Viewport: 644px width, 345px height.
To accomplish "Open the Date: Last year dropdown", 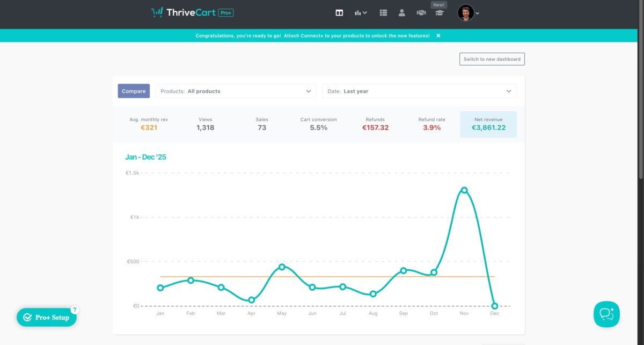I will point(419,91).
